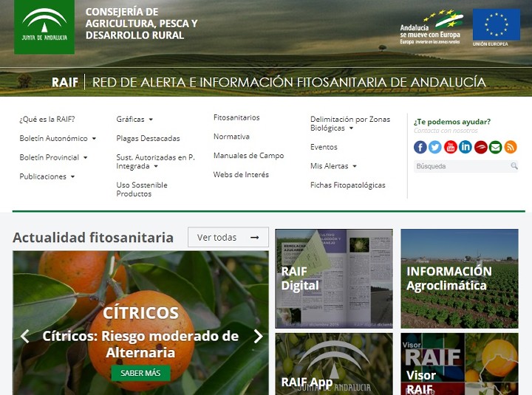Open the Facebook social icon
The height and width of the screenshot is (395, 532).
[420, 147]
